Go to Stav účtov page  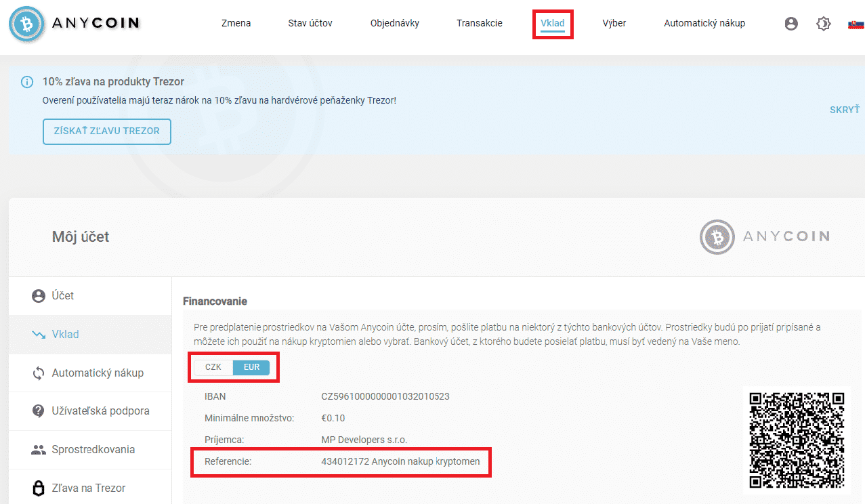310,23
